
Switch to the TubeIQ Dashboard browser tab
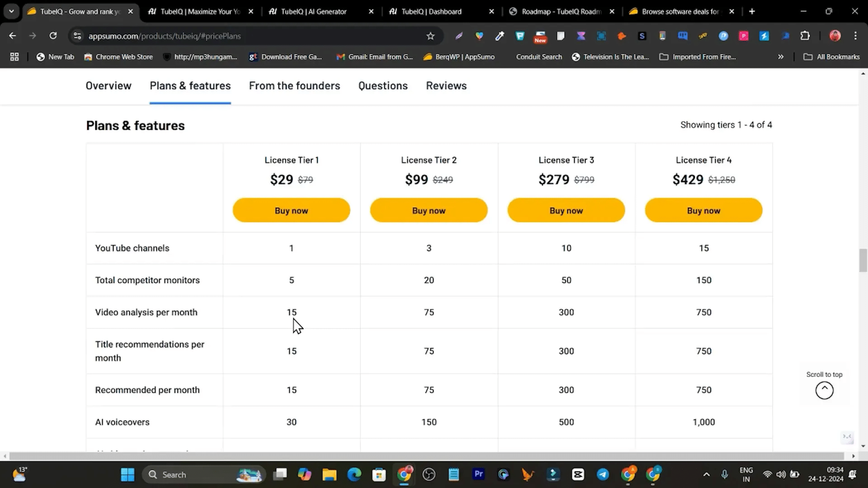coord(432,12)
